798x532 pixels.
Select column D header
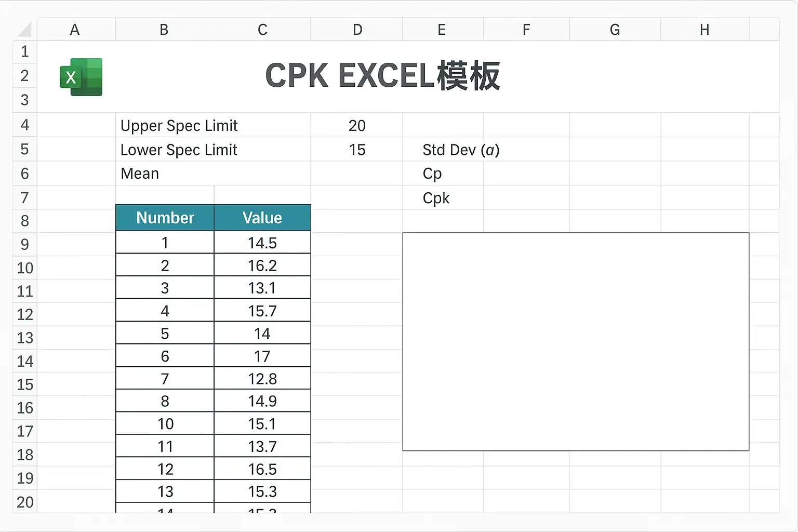tap(357, 30)
